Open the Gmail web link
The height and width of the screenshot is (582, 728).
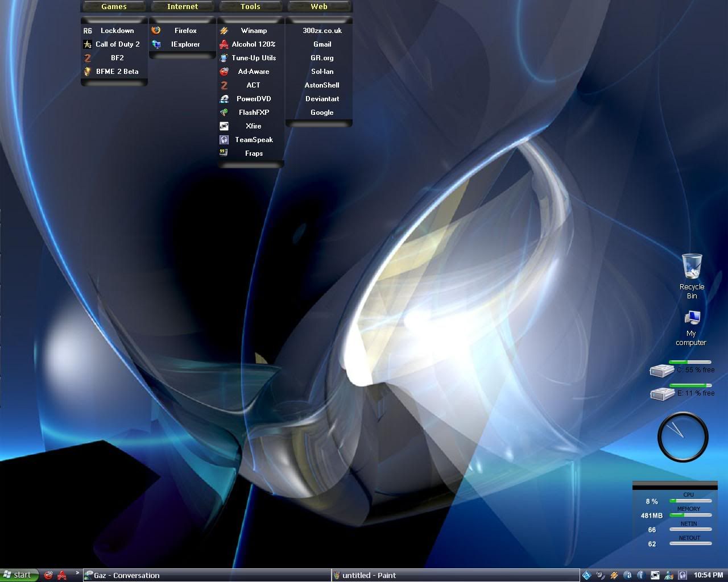pos(322,44)
